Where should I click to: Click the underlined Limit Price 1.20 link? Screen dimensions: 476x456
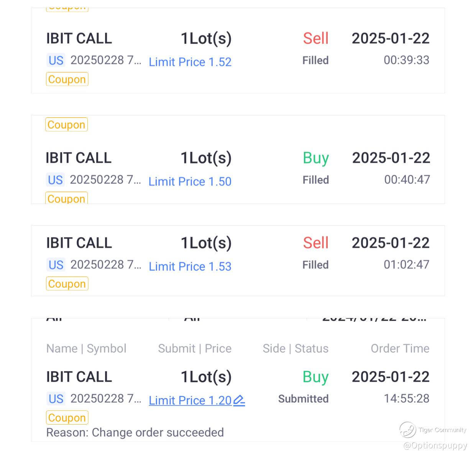point(190,400)
